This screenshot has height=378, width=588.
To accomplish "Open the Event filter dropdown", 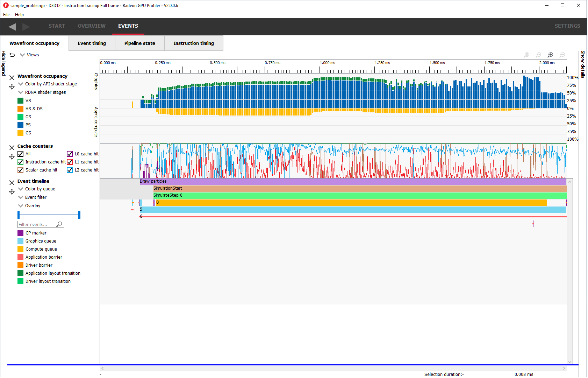I will 21,197.
